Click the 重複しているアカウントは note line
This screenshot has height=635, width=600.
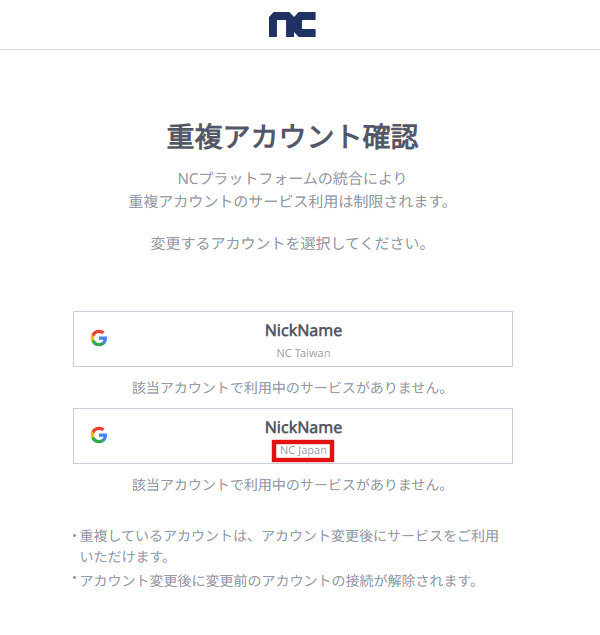[290, 536]
